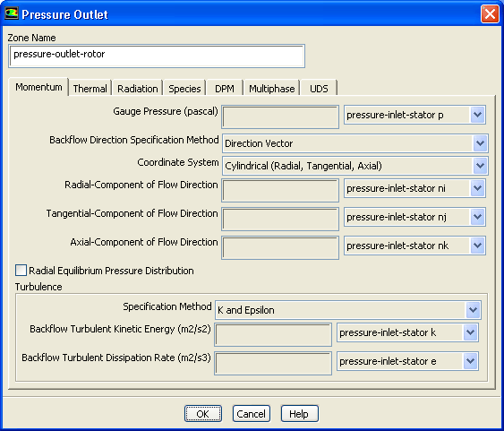
Task: Switch to the Species tab
Action: pyautogui.click(x=184, y=88)
